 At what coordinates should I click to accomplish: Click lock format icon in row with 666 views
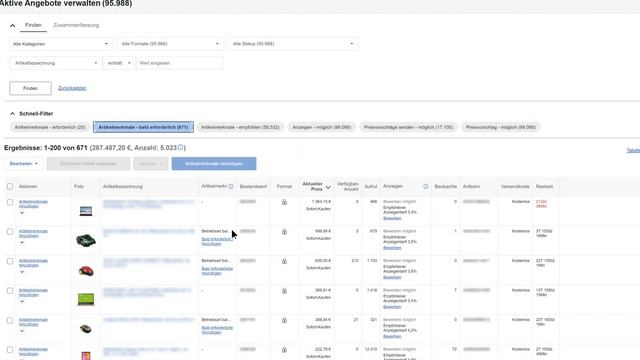point(284,202)
